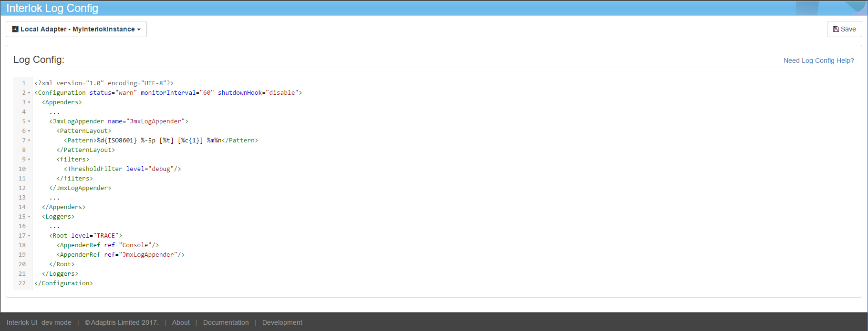Open the Local Adapter - MyInterlokInstance dropdown

(x=76, y=29)
